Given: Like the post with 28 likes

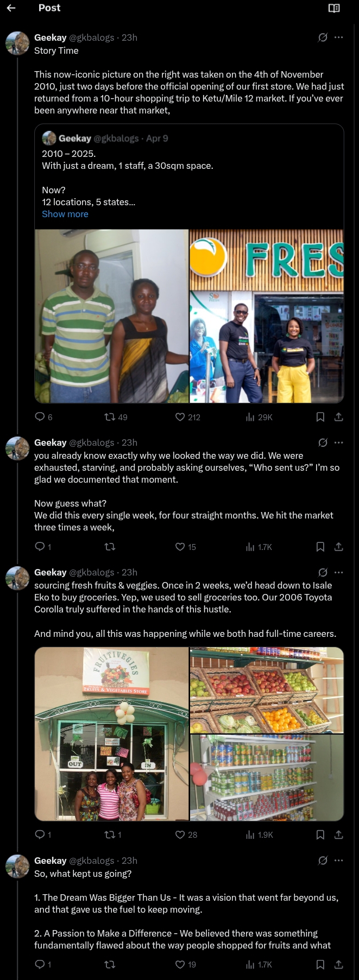Looking at the screenshot, I should 186,834.
